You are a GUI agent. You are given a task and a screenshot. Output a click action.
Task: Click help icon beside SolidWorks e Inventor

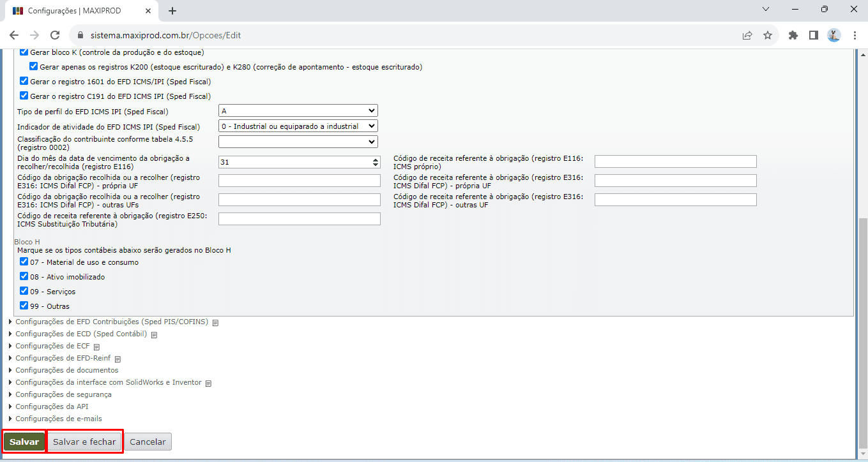(209, 383)
